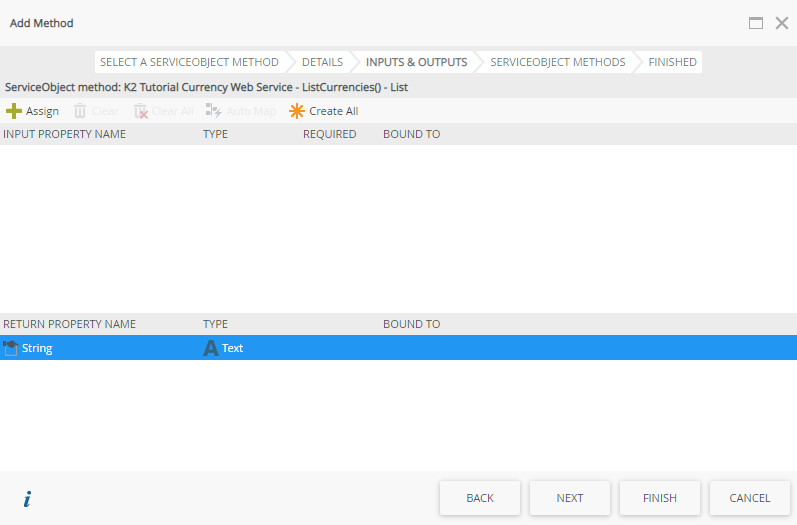The height and width of the screenshot is (525, 797).
Task: Click the Required column header
Action: tap(329, 134)
